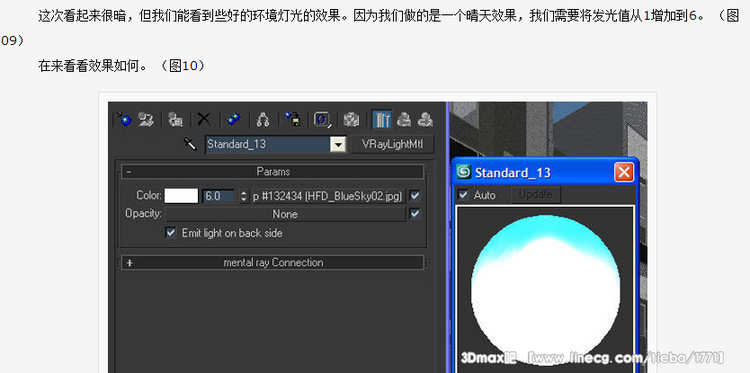Select the Pick Material from Object eyedropper

[x=190, y=144]
